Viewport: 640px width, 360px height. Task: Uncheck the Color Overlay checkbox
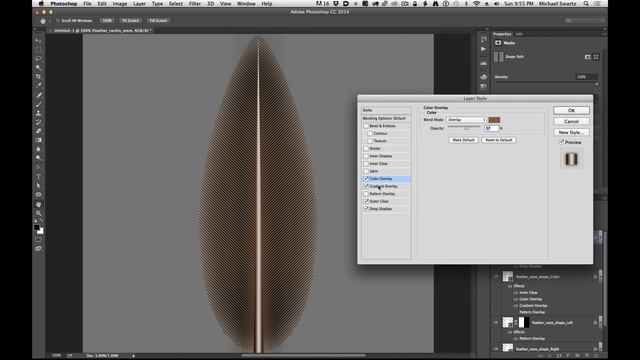[366, 179]
